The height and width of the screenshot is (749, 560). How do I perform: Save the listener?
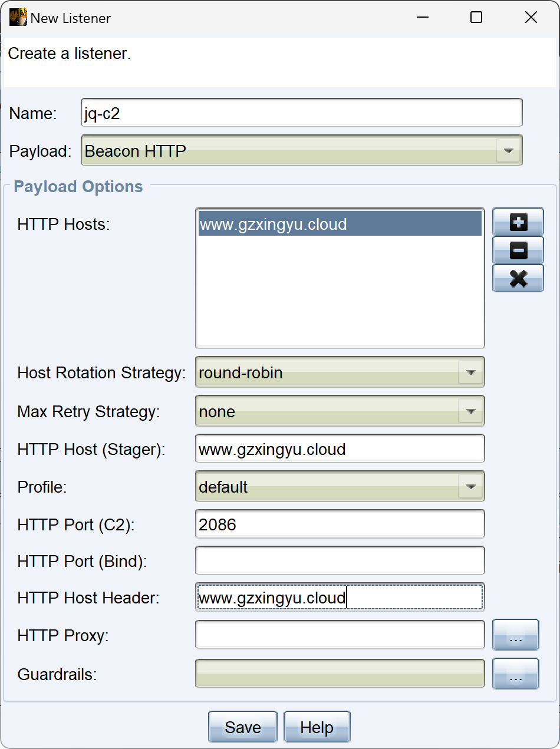point(243,727)
